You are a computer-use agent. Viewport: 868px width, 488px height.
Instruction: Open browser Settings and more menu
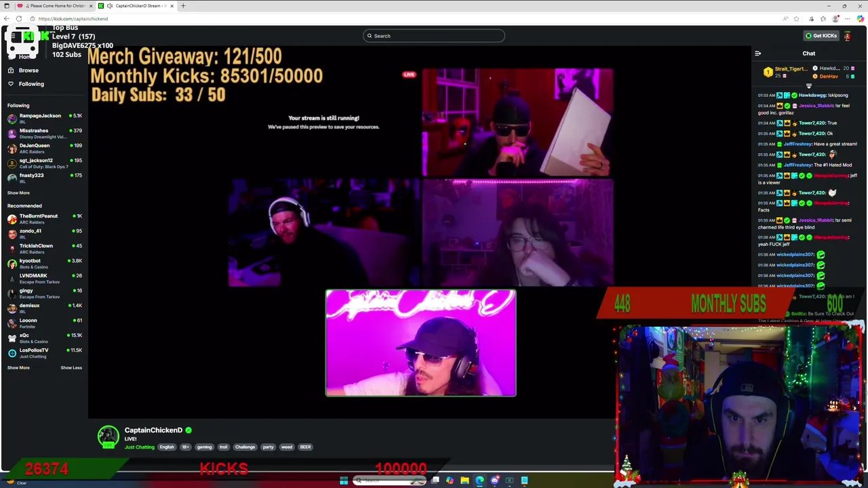pos(848,19)
